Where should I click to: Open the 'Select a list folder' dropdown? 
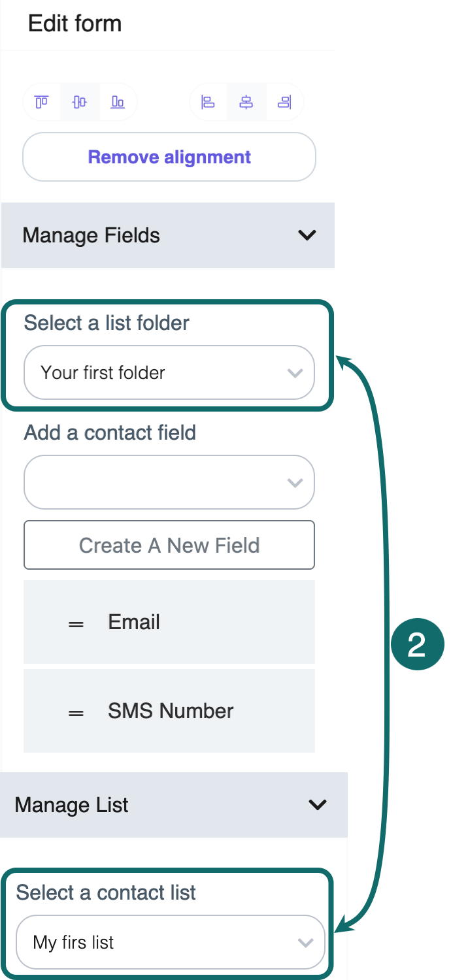[169, 372]
